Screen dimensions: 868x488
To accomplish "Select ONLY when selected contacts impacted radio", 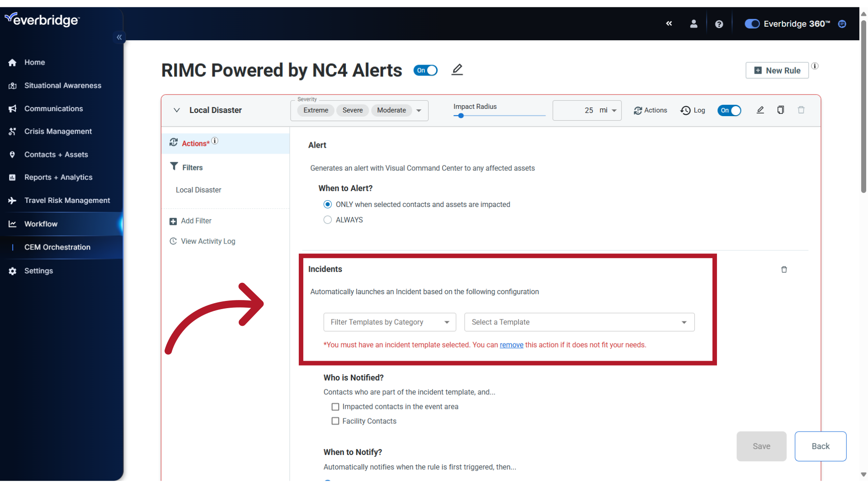I will click(328, 205).
